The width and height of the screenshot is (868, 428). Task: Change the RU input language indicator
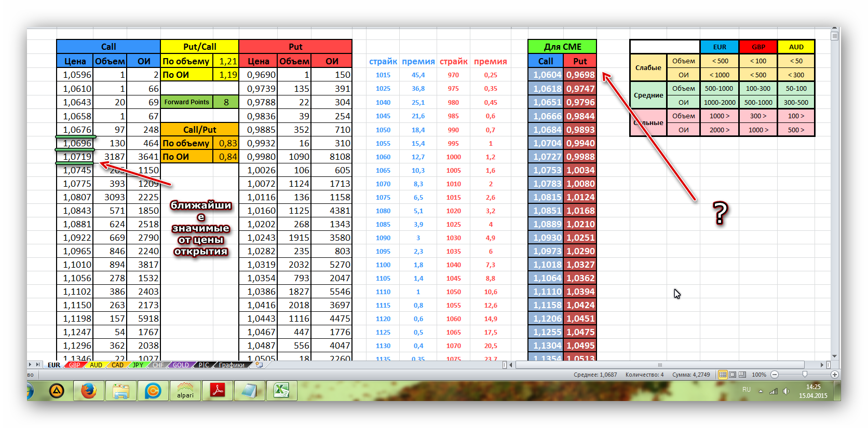click(x=747, y=390)
